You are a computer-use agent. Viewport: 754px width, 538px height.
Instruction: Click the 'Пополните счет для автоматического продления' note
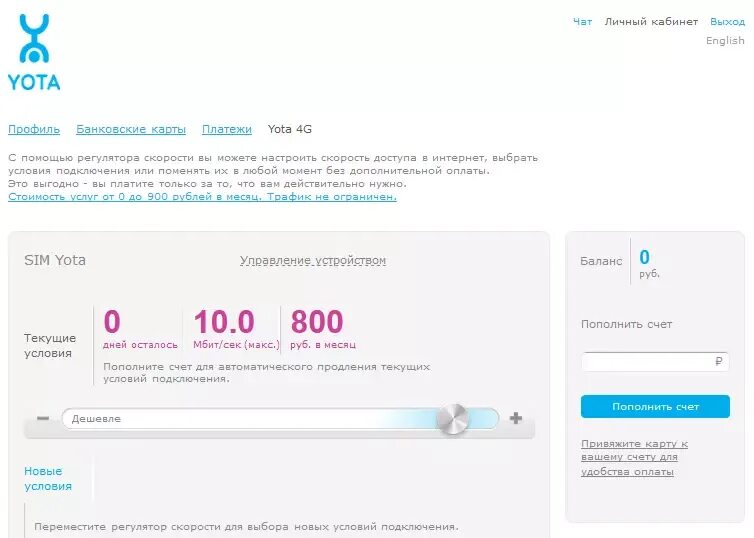click(x=266, y=373)
